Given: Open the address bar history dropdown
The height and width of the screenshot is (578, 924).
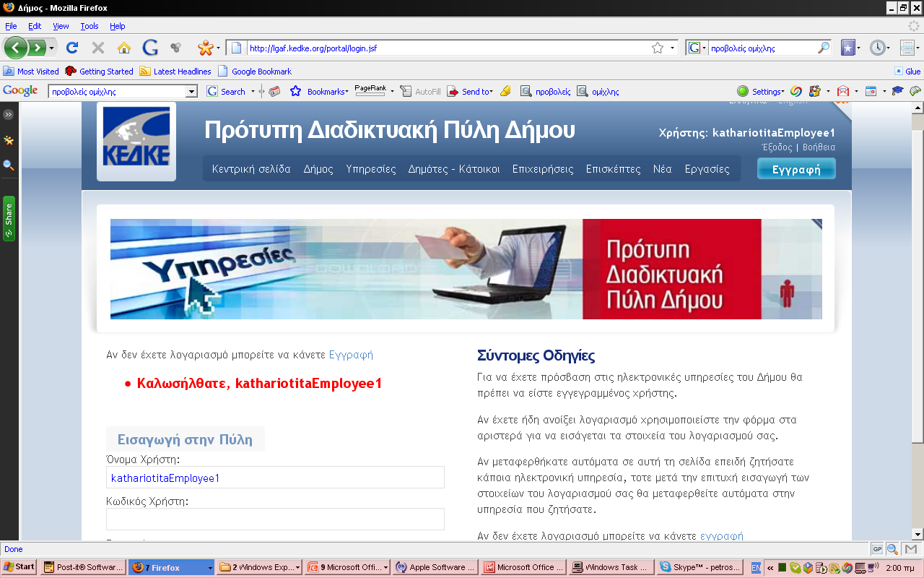Looking at the screenshot, I should 672,48.
